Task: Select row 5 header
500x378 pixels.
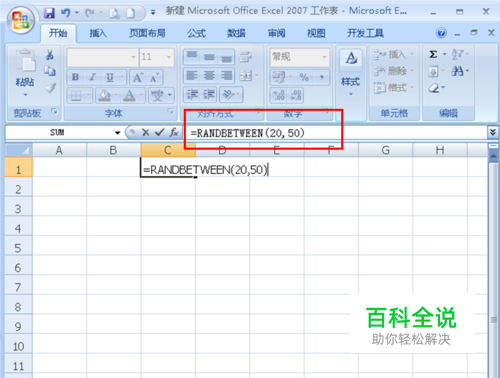Action: tap(19, 248)
